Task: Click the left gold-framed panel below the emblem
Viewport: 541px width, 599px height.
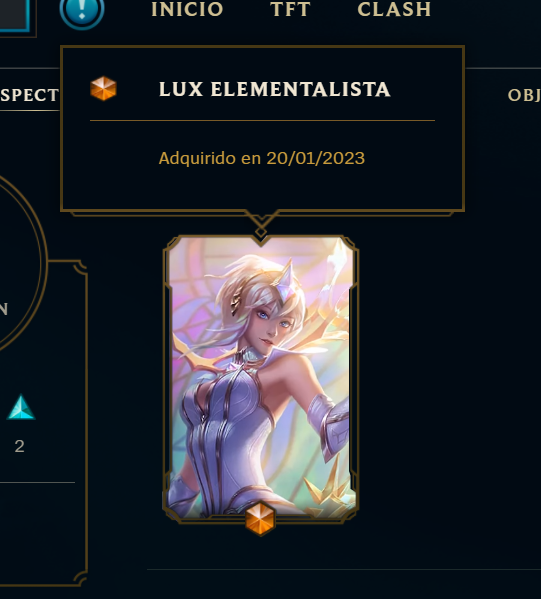Action: [43, 423]
